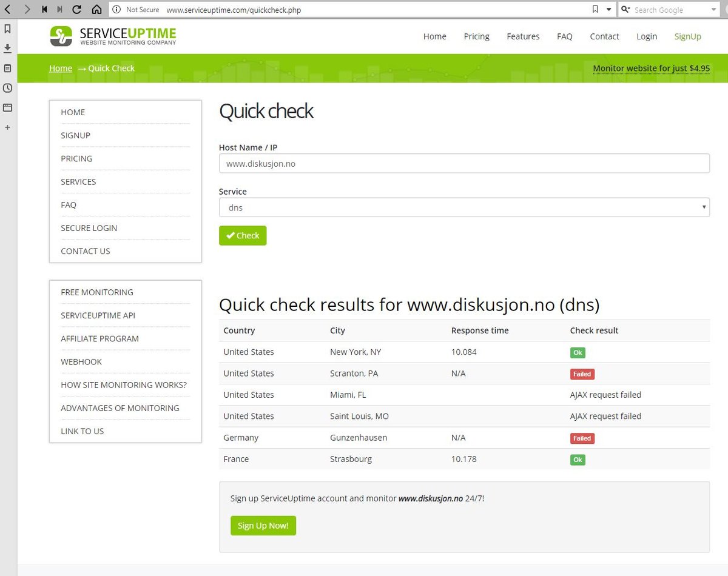Viewport: 728px width, 576px height.
Task: Click the response time 10.178
Action: [464, 459]
